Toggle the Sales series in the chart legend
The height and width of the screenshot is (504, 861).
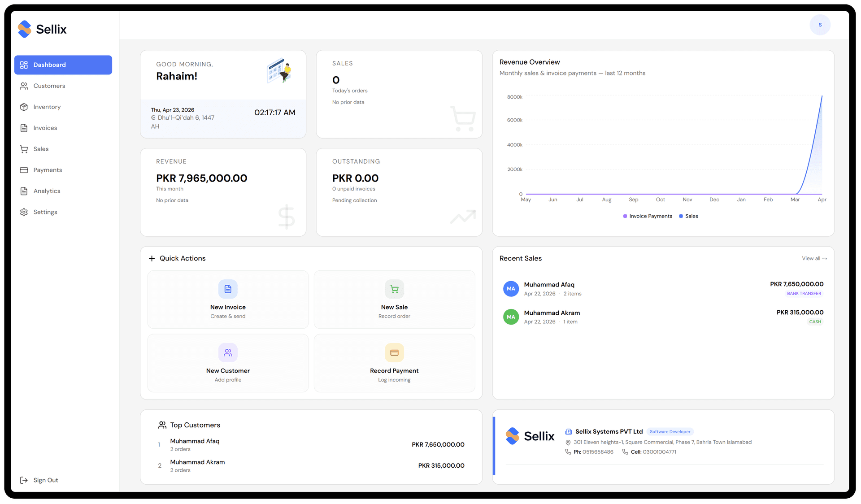coord(689,216)
